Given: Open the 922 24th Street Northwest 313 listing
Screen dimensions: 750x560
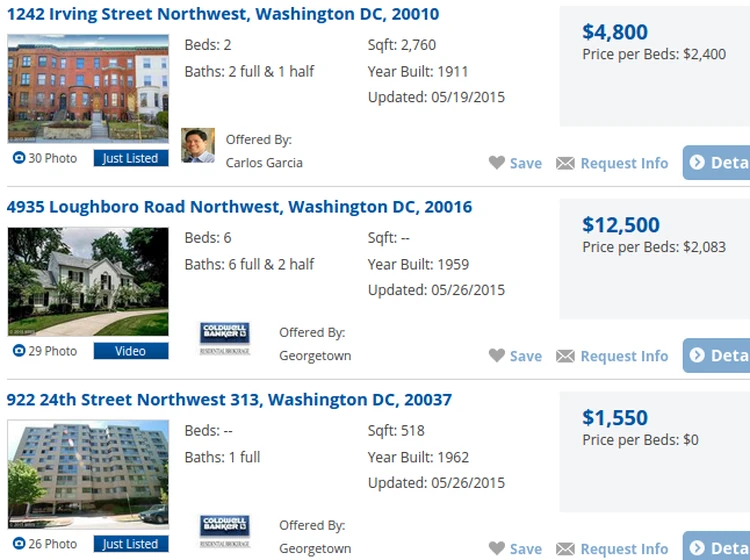Looking at the screenshot, I should [x=229, y=400].
